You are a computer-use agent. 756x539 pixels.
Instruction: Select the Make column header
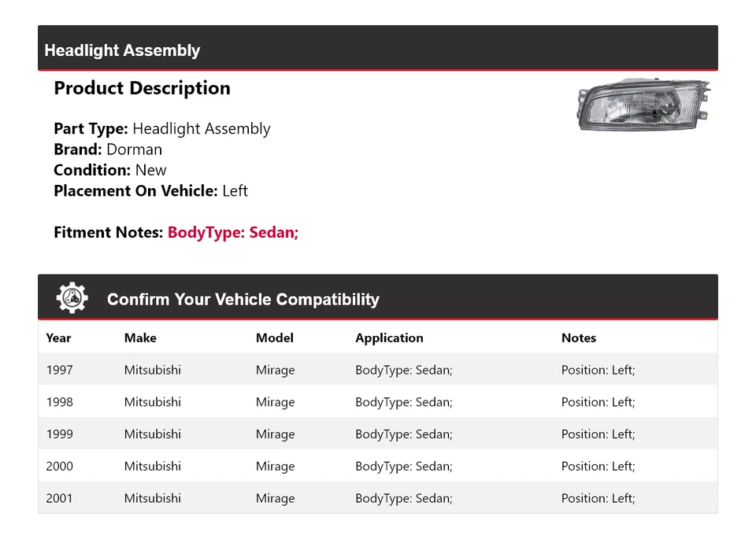(140, 338)
